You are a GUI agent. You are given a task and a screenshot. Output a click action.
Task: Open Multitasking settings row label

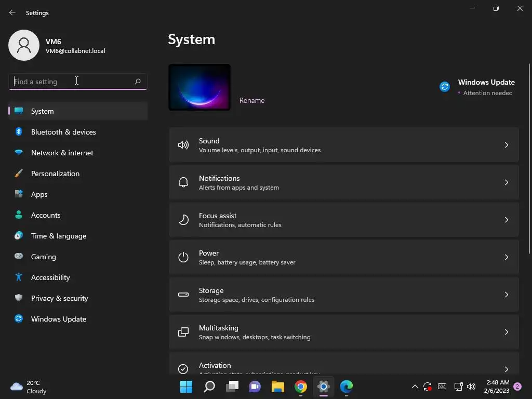point(219,328)
